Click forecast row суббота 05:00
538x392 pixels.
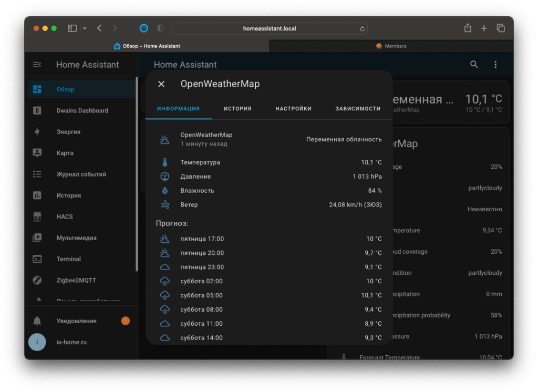[269, 295]
